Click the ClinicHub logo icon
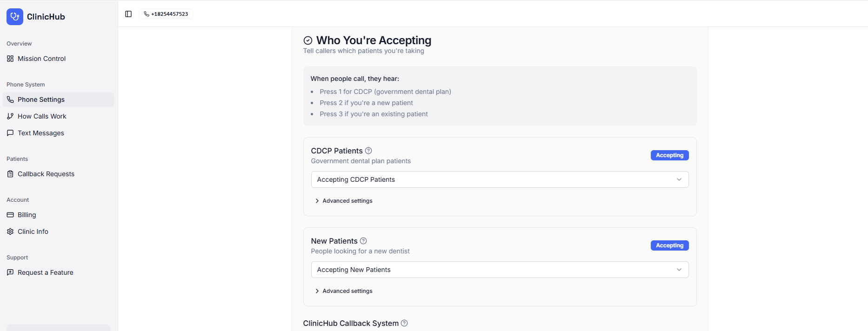 pyautogui.click(x=15, y=17)
